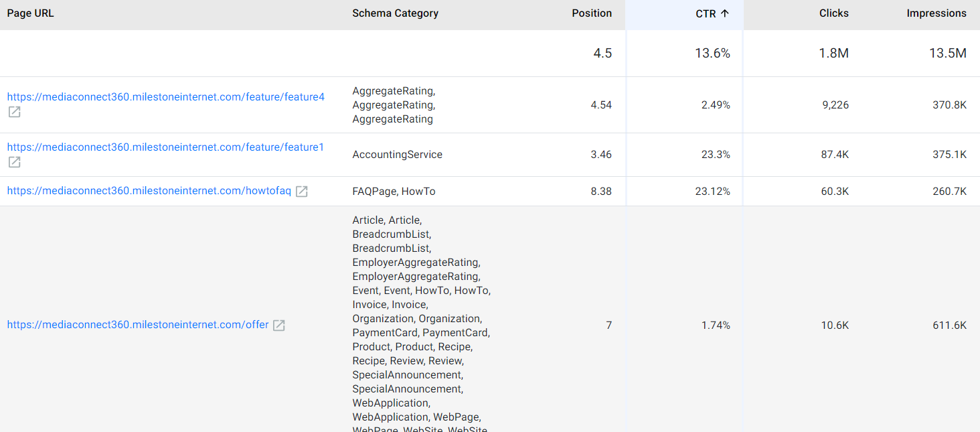The image size is (980, 432).
Task: Open external link icon beside offer URL
Action: click(279, 326)
